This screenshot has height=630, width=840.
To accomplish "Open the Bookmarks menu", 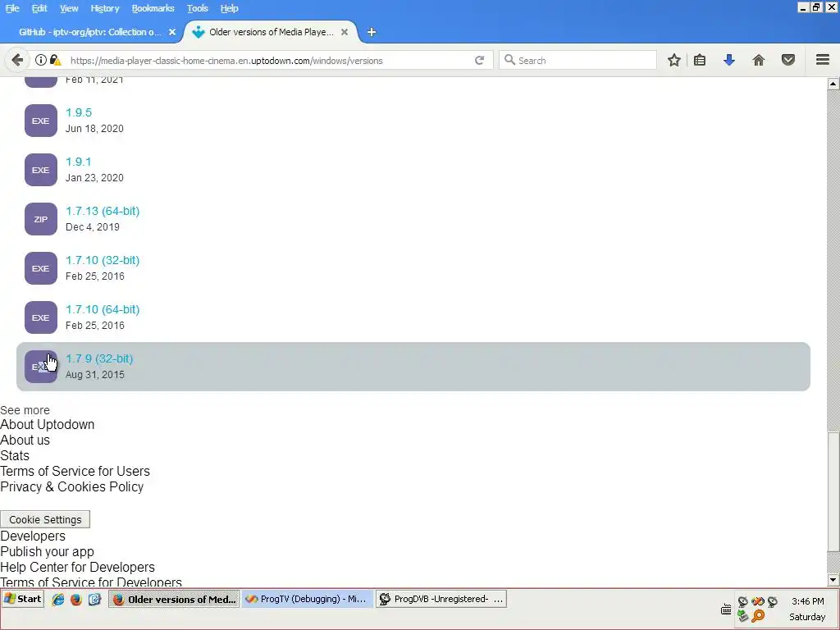I will pyautogui.click(x=153, y=8).
